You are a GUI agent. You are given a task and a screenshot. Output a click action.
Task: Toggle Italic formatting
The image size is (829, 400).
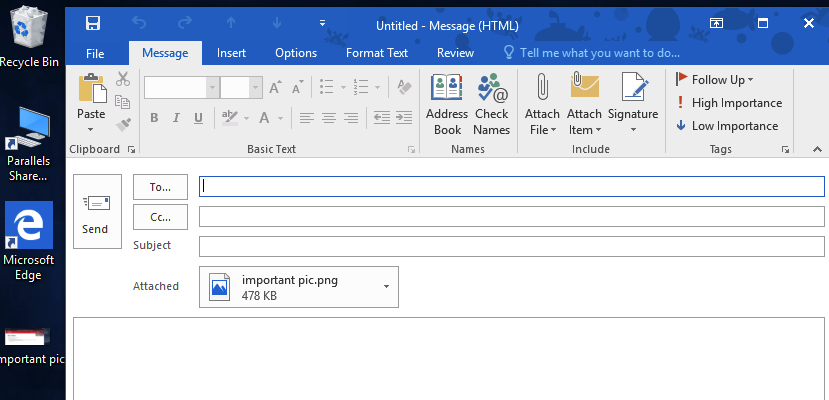click(176, 118)
